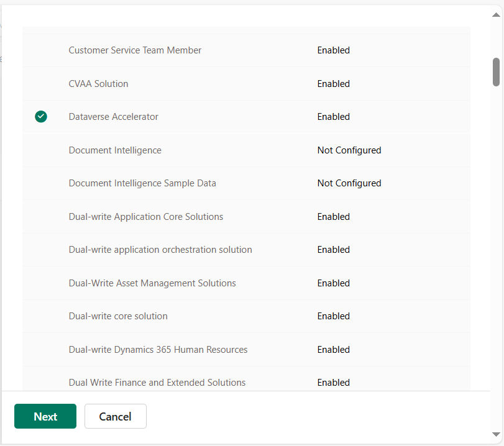Cancel the dialog
504x446 pixels.
coord(116,416)
